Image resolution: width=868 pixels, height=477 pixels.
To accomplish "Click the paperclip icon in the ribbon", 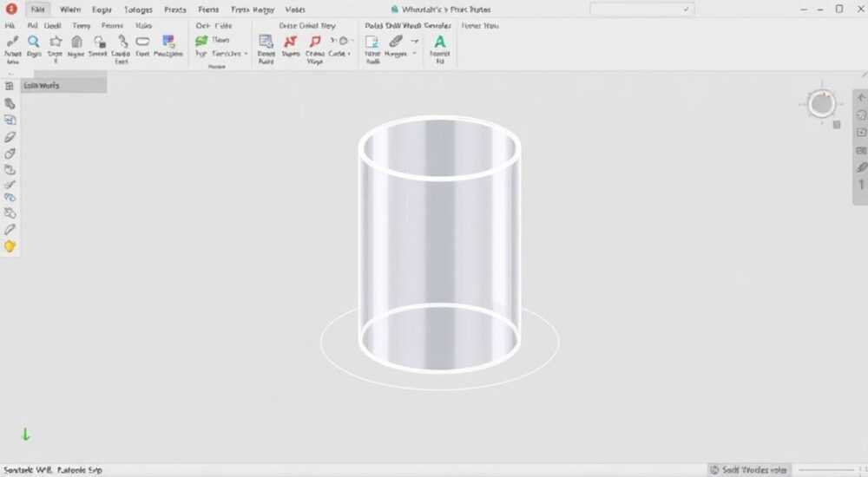I will coord(395,41).
